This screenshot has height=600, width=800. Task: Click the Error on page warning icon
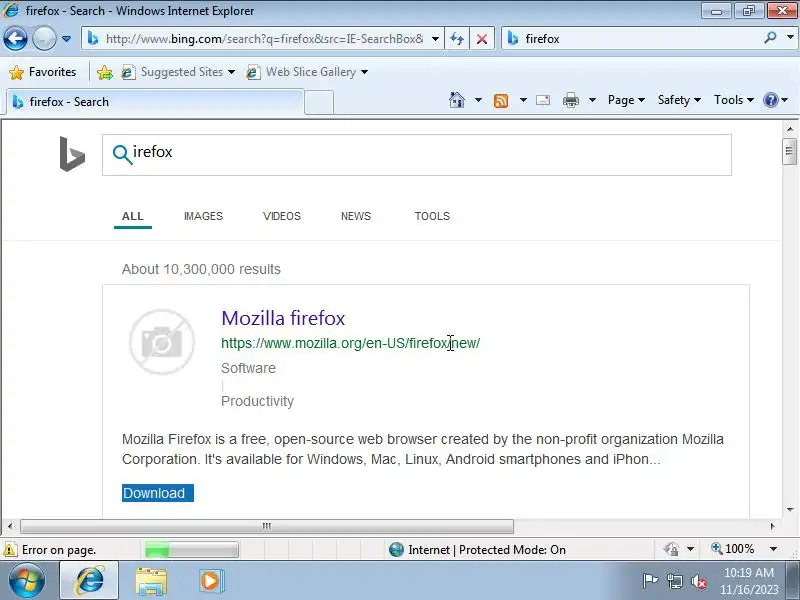pyautogui.click(x=10, y=550)
